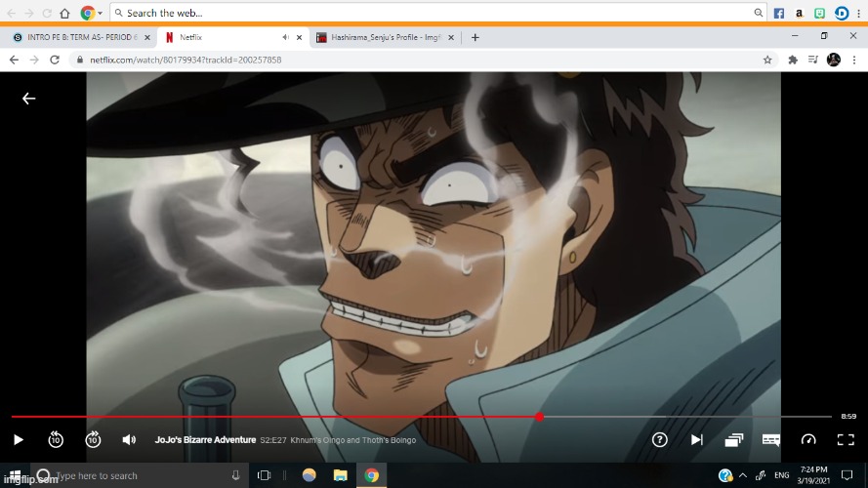Open the episodes list panel
This screenshot has width=868, height=488.
point(734,439)
